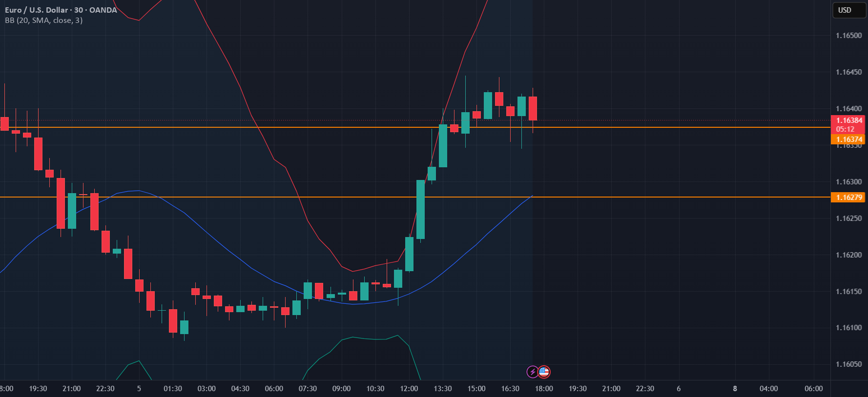Click the 01:30 time axis label
Screen dimensions: 868x397
click(x=173, y=389)
